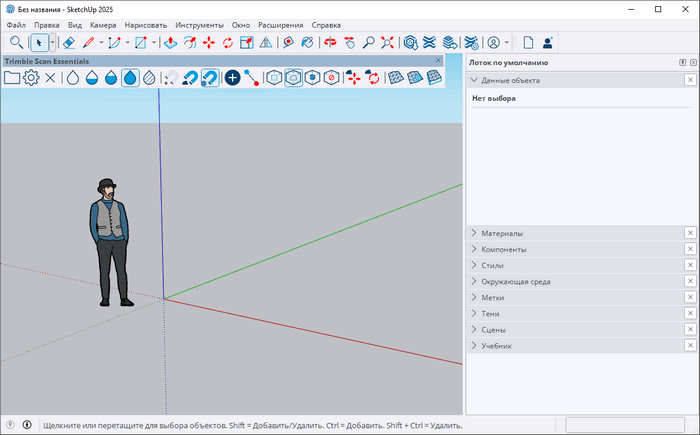The width and height of the screenshot is (700, 435).
Task: Choose the Move tool with red arrows
Action: pyautogui.click(x=208, y=43)
